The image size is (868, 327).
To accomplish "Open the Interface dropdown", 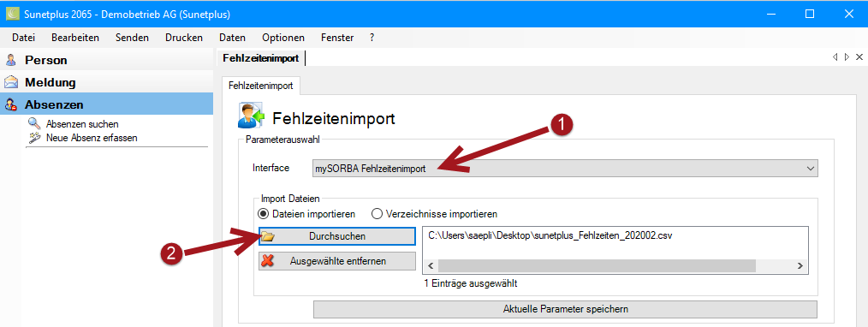I will pyautogui.click(x=565, y=168).
